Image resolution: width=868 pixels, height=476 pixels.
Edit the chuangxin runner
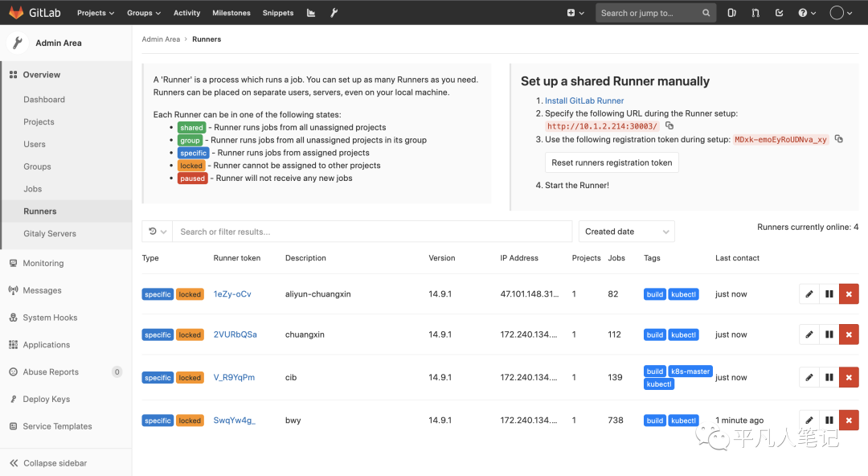[809, 334]
